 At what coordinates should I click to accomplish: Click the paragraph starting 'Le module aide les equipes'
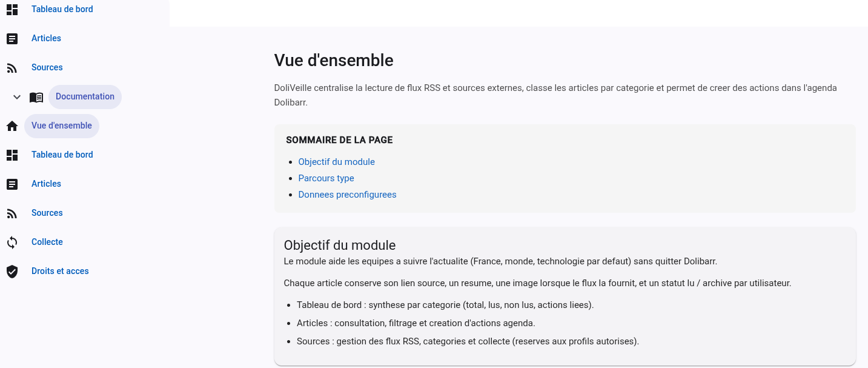tap(500, 261)
